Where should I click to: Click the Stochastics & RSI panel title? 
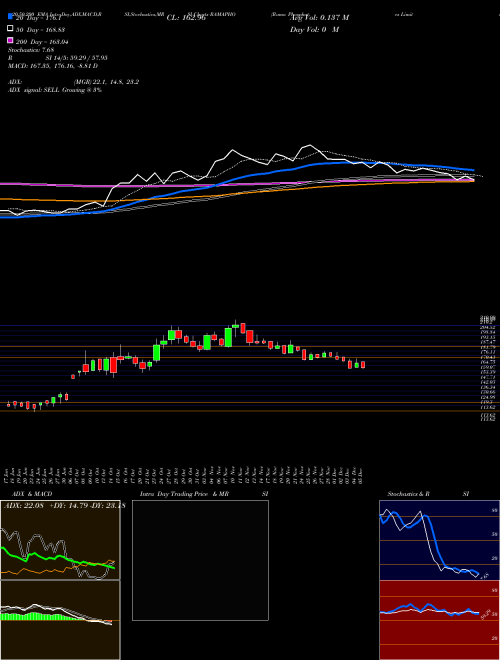[428, 494]
